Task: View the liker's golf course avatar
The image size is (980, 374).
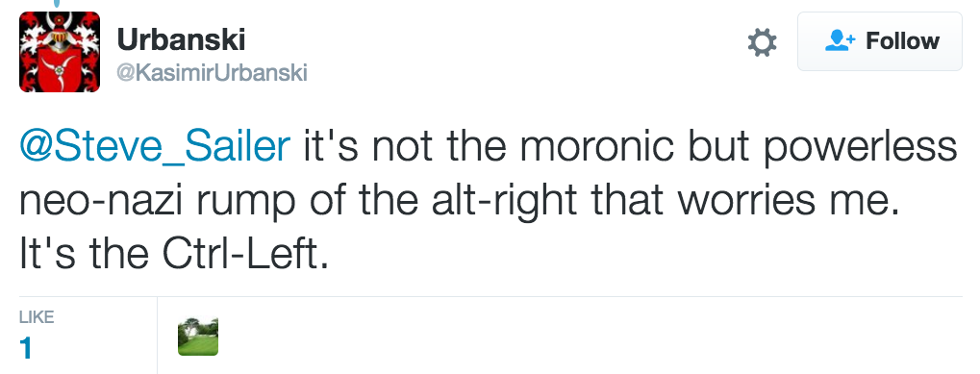Action: 198,337
